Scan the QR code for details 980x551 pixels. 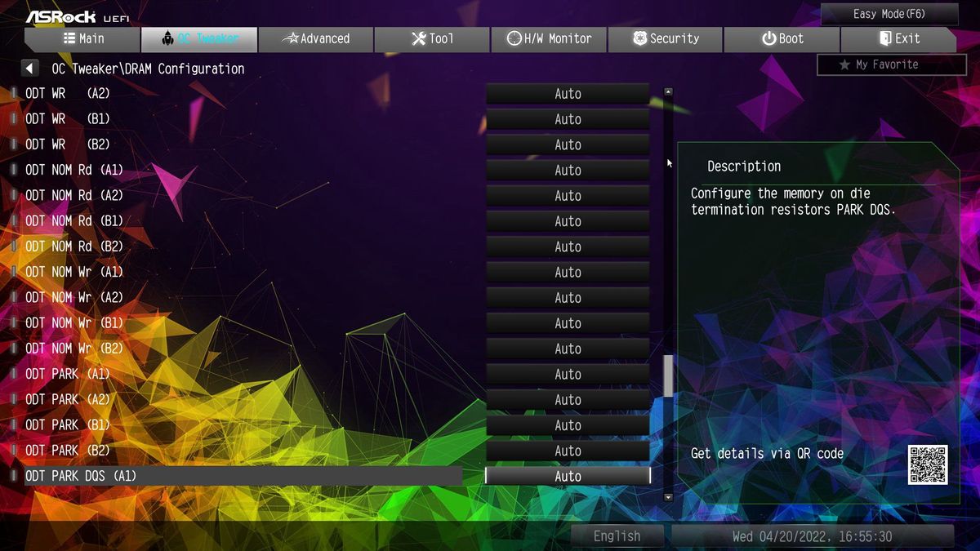(928, 464)
